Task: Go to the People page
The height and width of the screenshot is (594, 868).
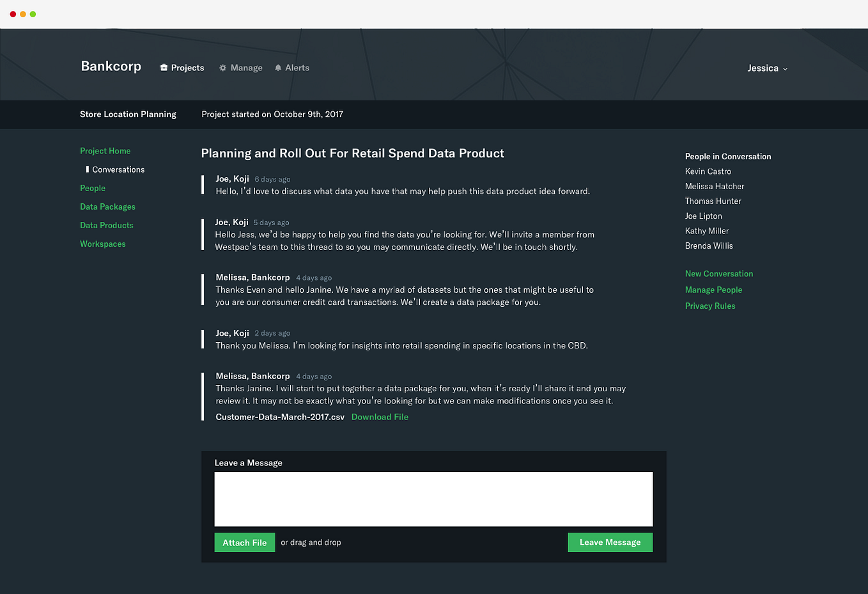Action: 92,187
